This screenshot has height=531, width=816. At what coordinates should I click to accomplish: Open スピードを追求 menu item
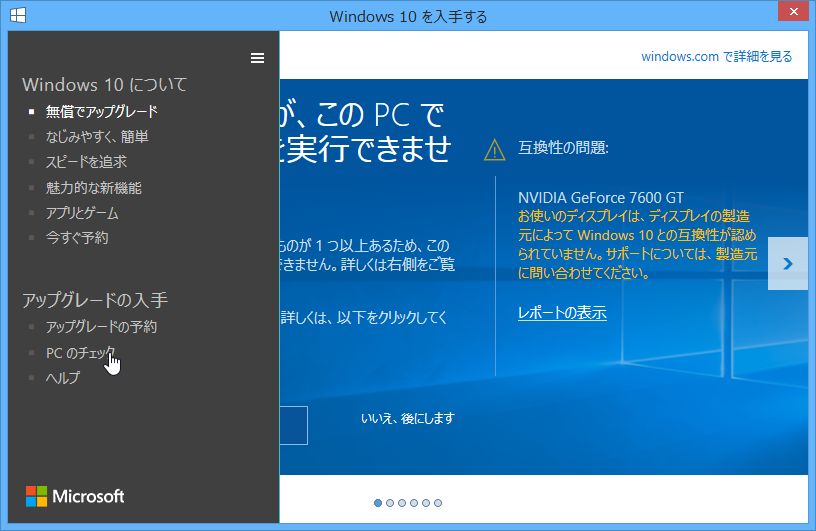[x=86, y=161]
